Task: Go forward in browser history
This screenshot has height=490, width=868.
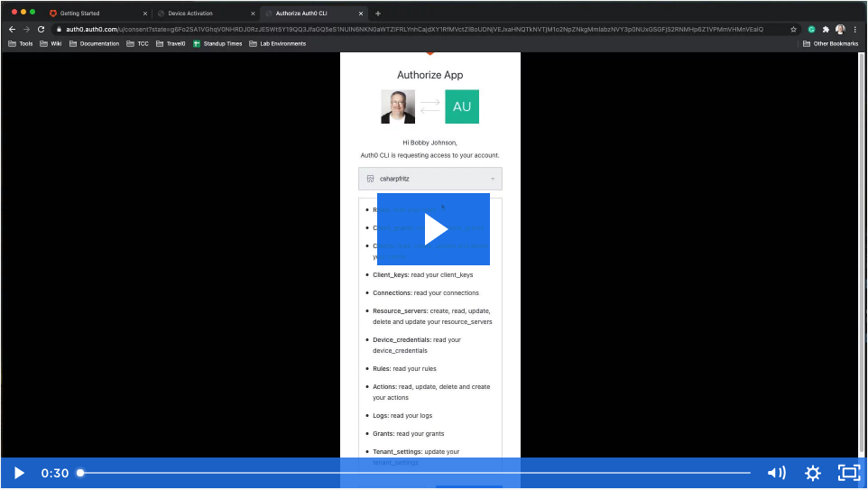Action: (x=26, y=30)
